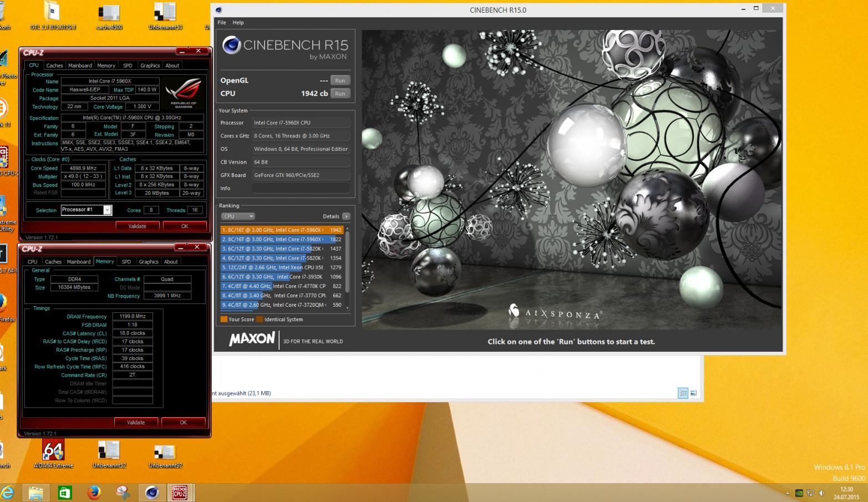
Task: Click the Processor field in Your System
Action: click(301, 123)
